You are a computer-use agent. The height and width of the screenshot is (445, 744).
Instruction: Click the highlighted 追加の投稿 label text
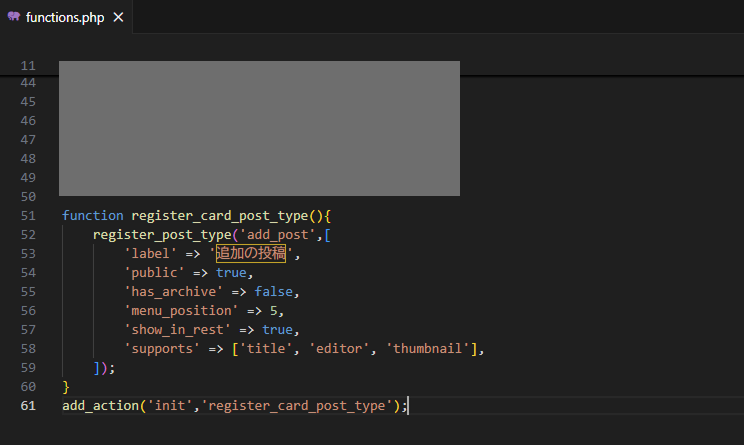coord(250,253)
